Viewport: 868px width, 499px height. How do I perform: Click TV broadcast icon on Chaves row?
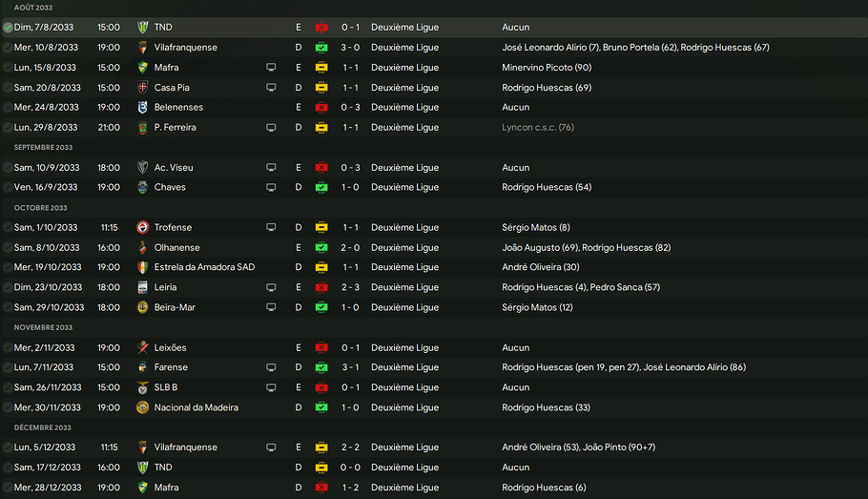271,187
